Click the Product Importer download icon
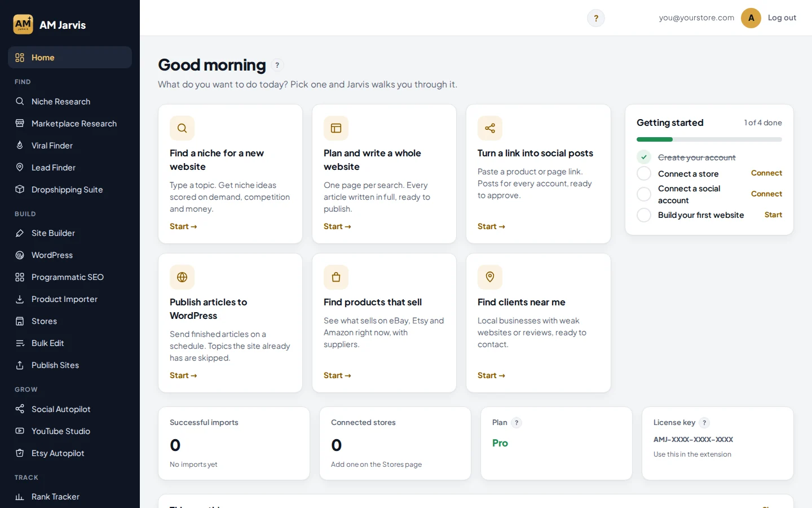 [x=20, y=299]
